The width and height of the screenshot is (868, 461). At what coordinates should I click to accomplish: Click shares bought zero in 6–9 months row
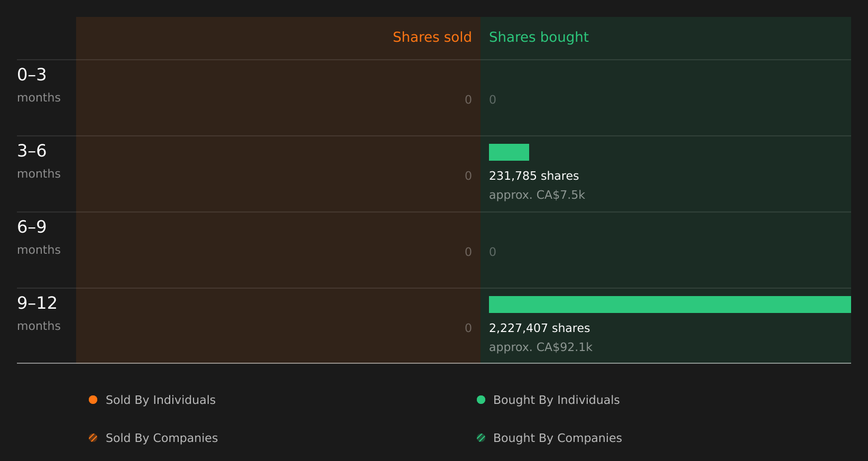click(493, 252)
